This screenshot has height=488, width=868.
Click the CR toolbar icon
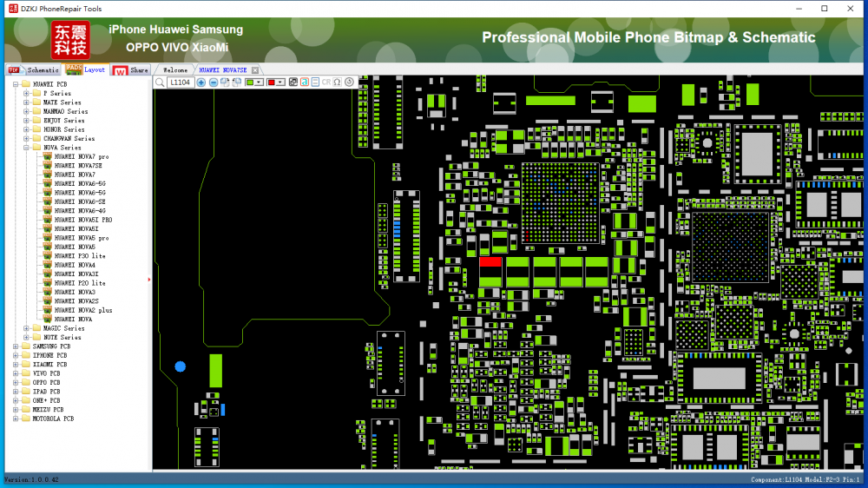326,82
